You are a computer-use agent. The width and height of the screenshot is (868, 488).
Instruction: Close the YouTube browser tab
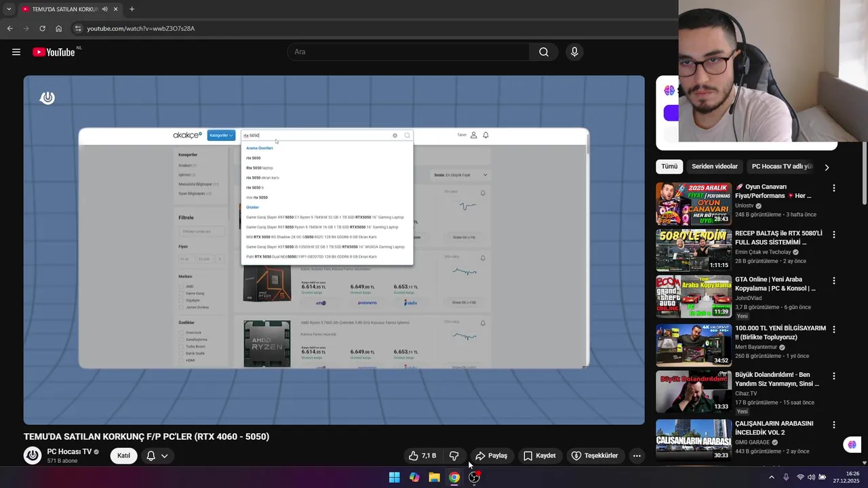point(116,9)
